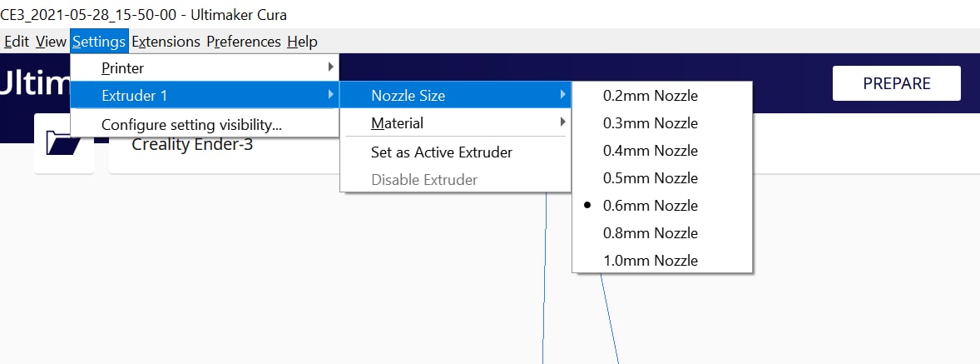Choose Set as Active Extruder

point(456,152)
